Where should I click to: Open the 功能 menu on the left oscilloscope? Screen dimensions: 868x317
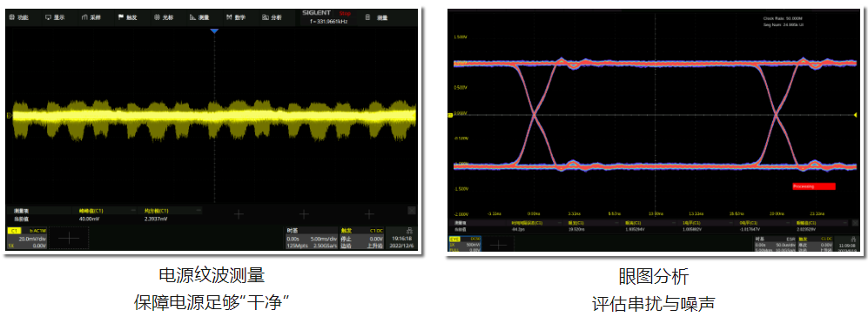(19, 17)
